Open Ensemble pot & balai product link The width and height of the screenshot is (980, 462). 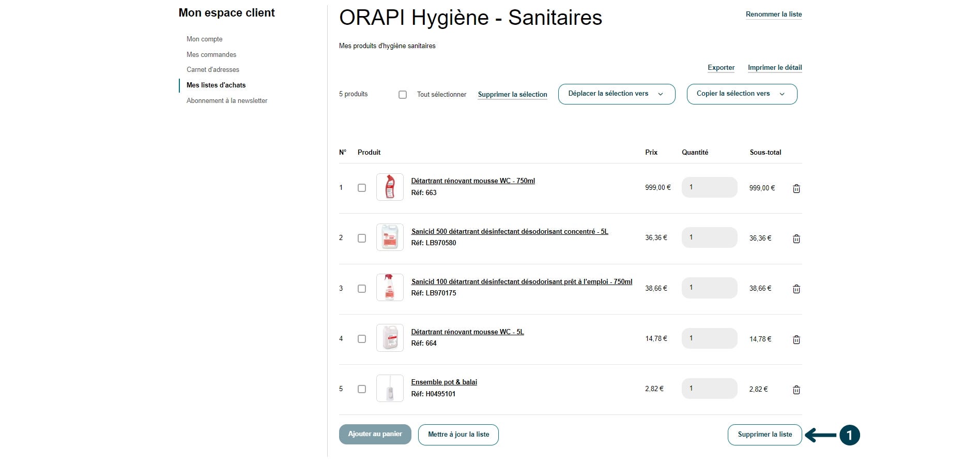(444, 382)
